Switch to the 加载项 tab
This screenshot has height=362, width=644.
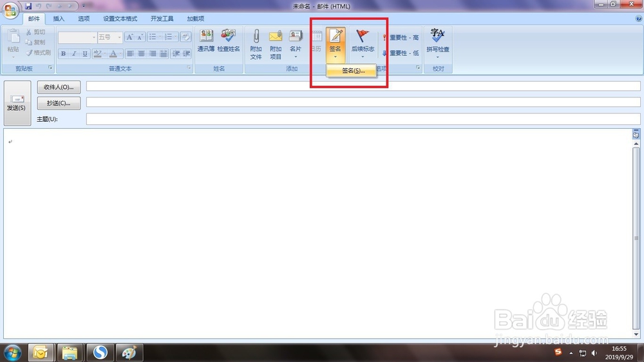(196, 19)
